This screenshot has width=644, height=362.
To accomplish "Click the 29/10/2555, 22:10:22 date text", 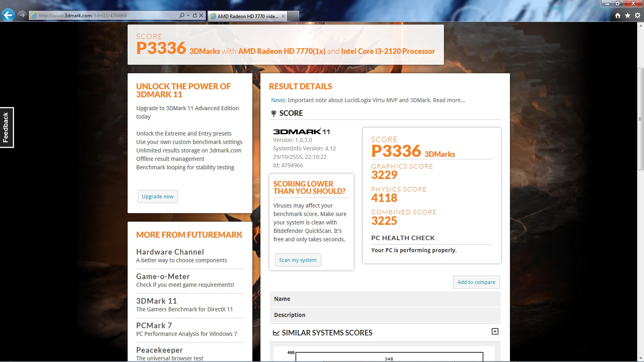I will [300, 157].
